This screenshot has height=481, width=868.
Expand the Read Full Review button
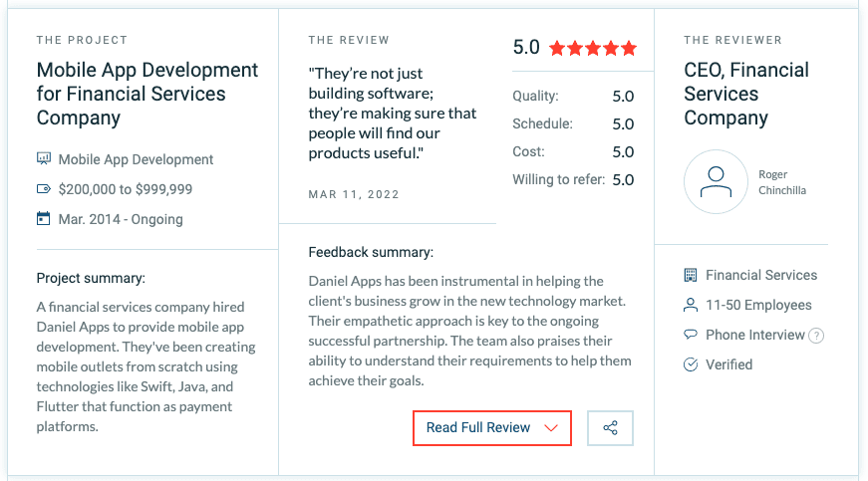(492, 428)
